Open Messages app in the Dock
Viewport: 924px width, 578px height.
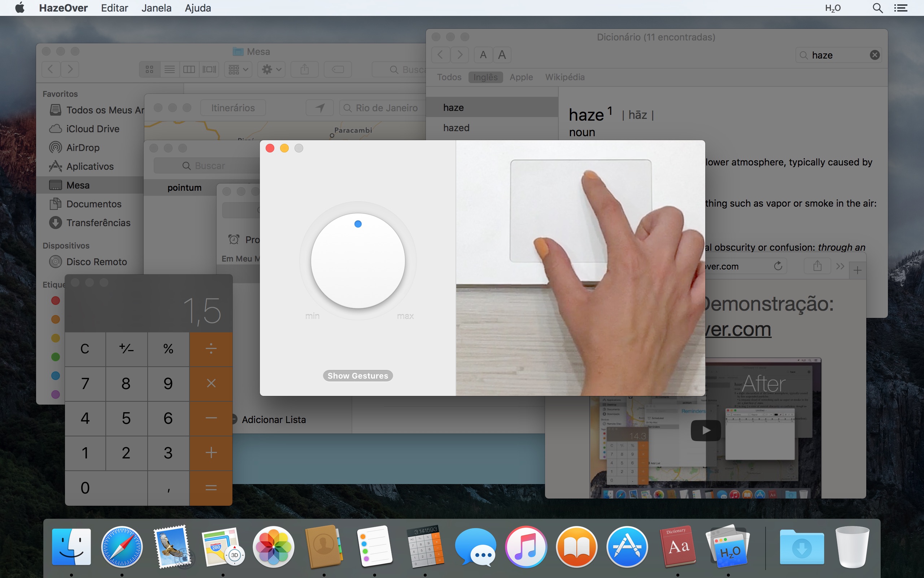pyautogui.click(x=475, y=547)
